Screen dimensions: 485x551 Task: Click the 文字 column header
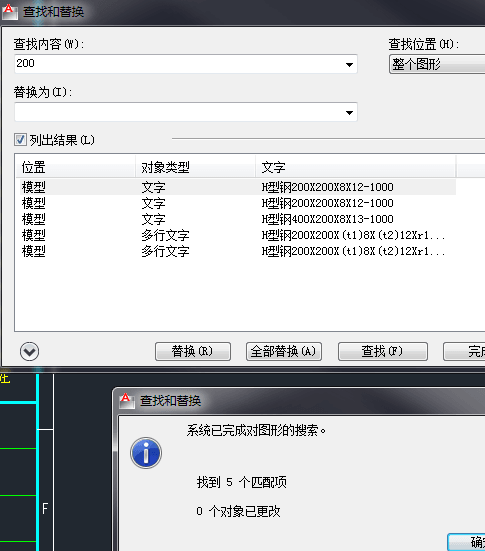pyautogui.click(x=356, y=167)
